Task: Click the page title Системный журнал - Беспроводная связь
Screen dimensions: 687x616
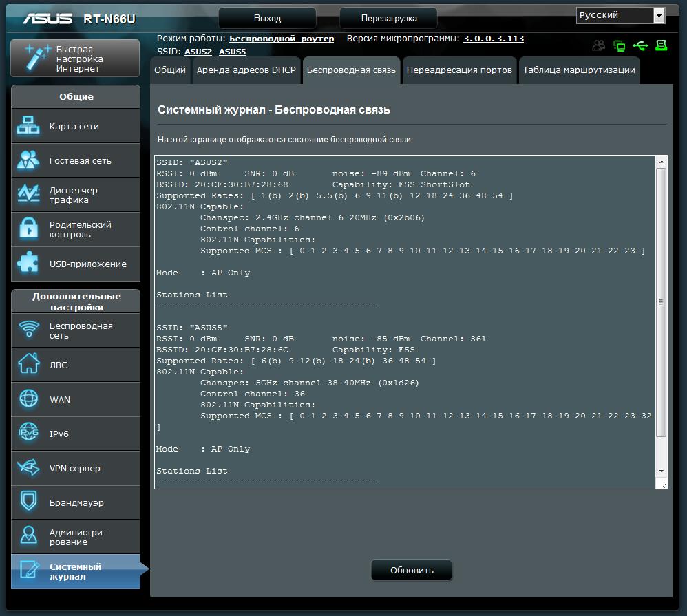Action: point(274,110)
